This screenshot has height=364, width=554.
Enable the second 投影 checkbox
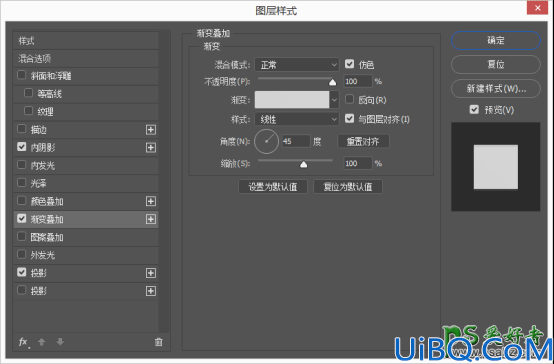22,290
